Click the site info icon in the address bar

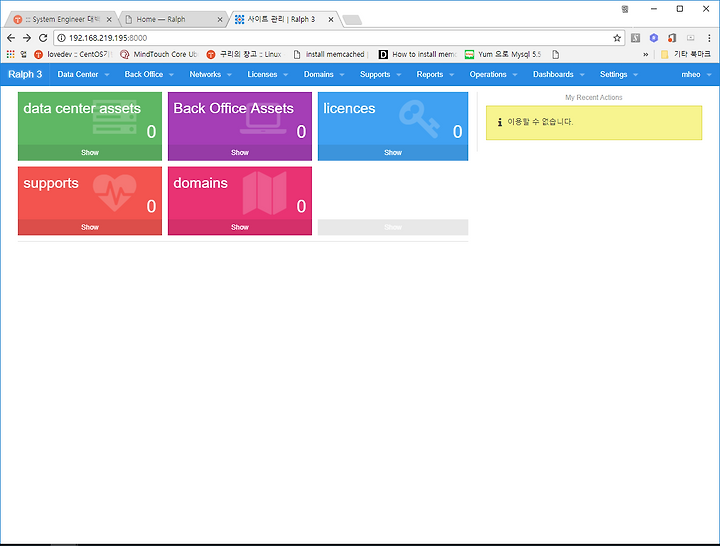(62, 38)
